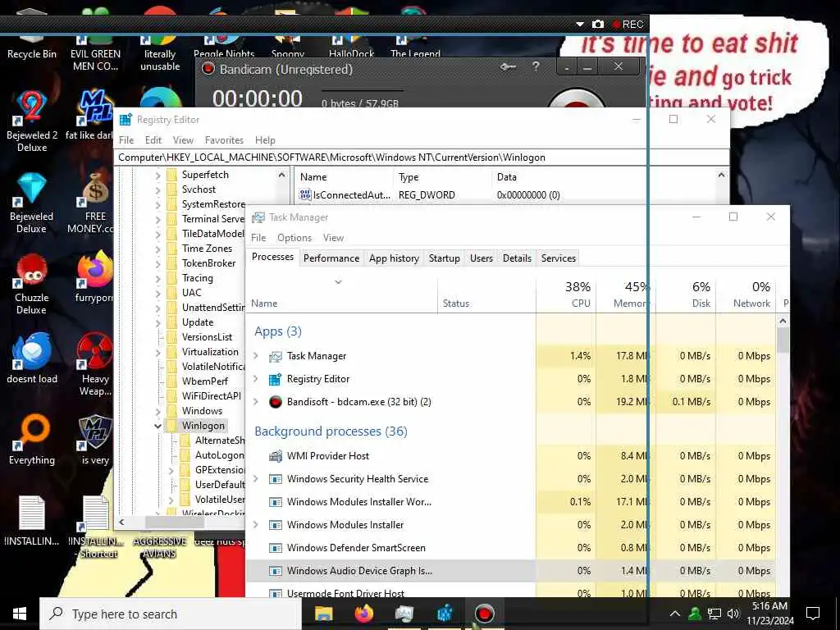The width and height of the screenshot is (840, 630).
Task: Open Firefox from the taskbar
Action: pos(363,614)
